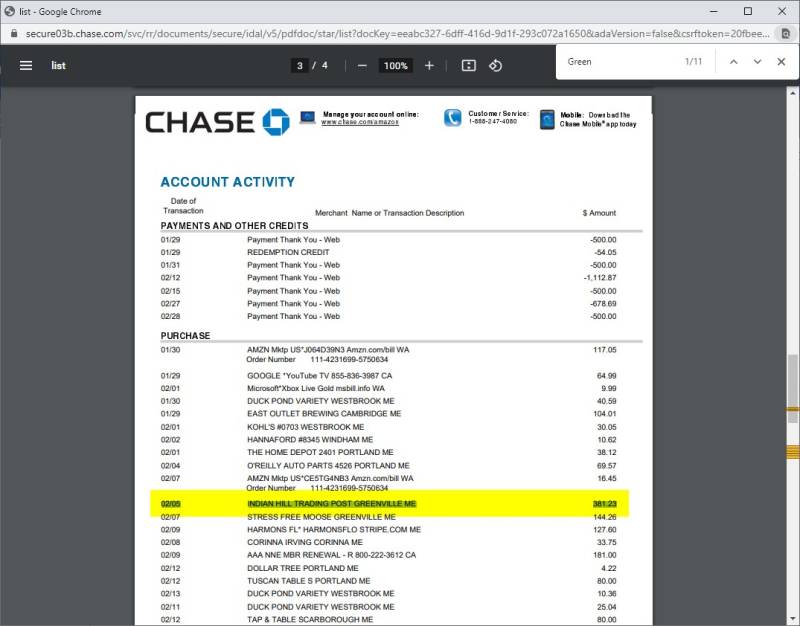Viewport: 800px width, 626px height.
Task: Click the vertical scrollbar thumb
Action: tap(792, 388)
